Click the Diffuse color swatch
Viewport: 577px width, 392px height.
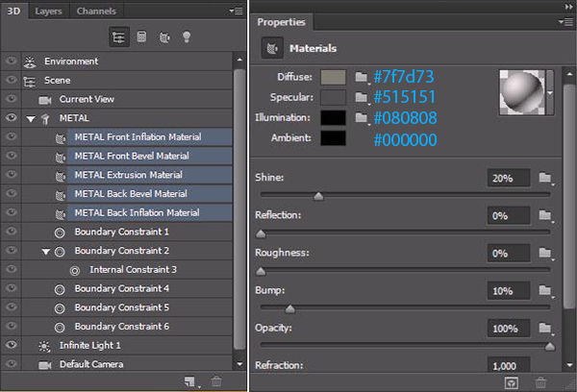click(333, 77)
